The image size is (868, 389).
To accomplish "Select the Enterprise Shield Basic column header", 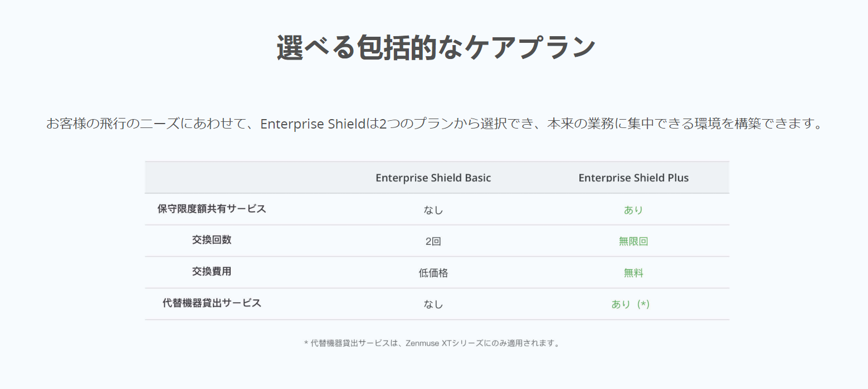I will click(x=433, y=178).
